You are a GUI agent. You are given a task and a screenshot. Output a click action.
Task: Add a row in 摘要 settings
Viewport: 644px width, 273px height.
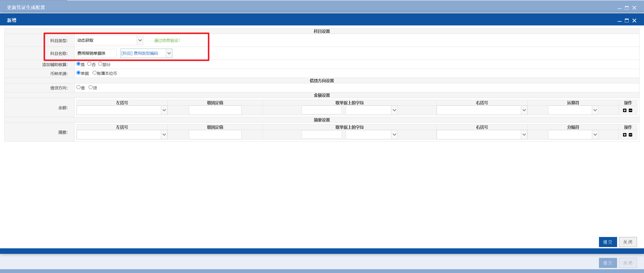click(x=625, y=135)
